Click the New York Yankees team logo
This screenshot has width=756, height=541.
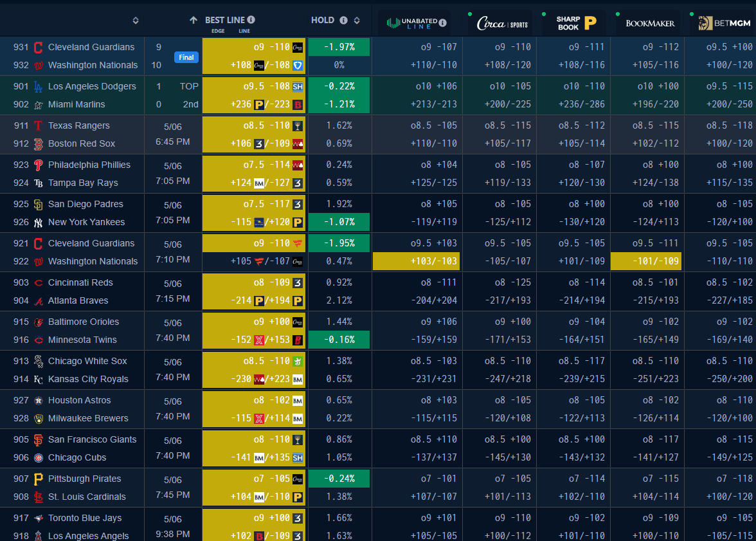pos(39,223)
